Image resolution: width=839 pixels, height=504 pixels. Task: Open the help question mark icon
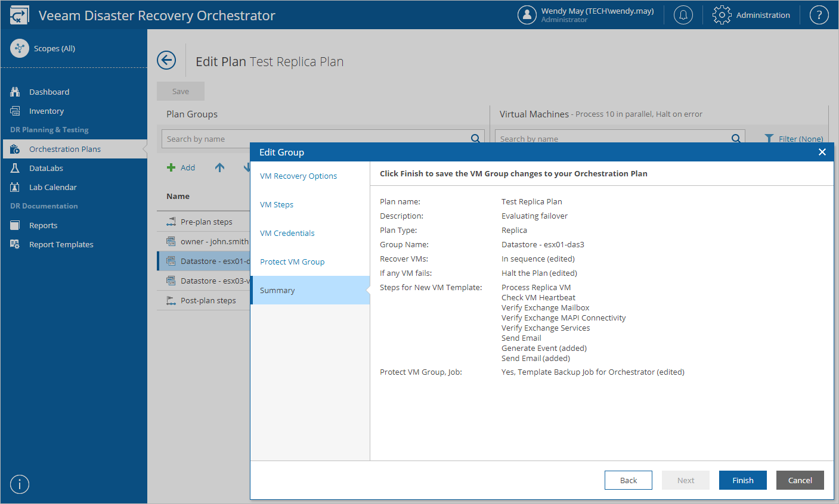point(819,15)
